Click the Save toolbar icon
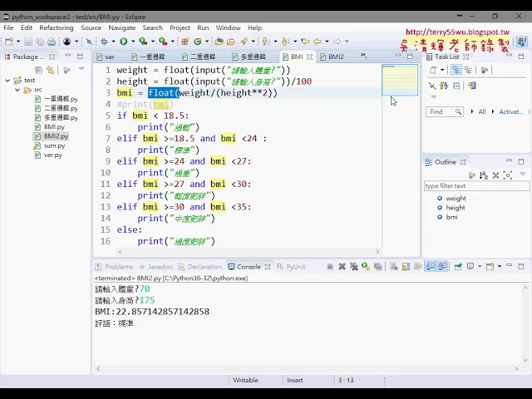 click(x=28, y=42)
